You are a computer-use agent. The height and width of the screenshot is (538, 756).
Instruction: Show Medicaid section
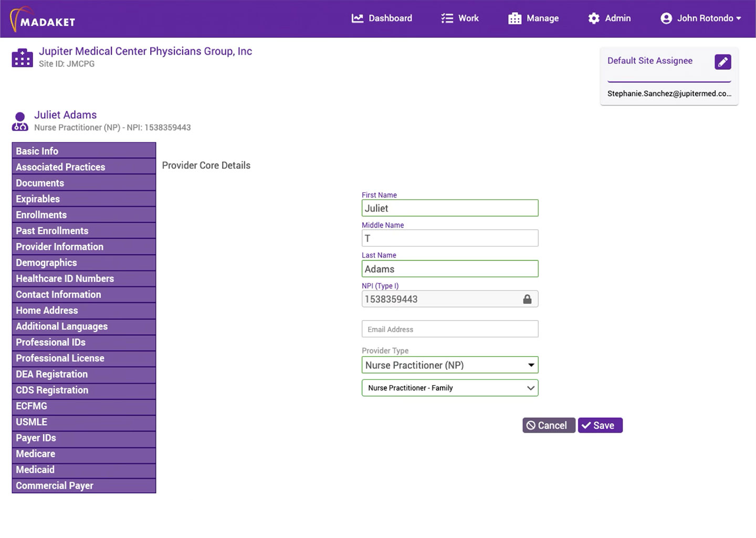(x=84, y=470)
